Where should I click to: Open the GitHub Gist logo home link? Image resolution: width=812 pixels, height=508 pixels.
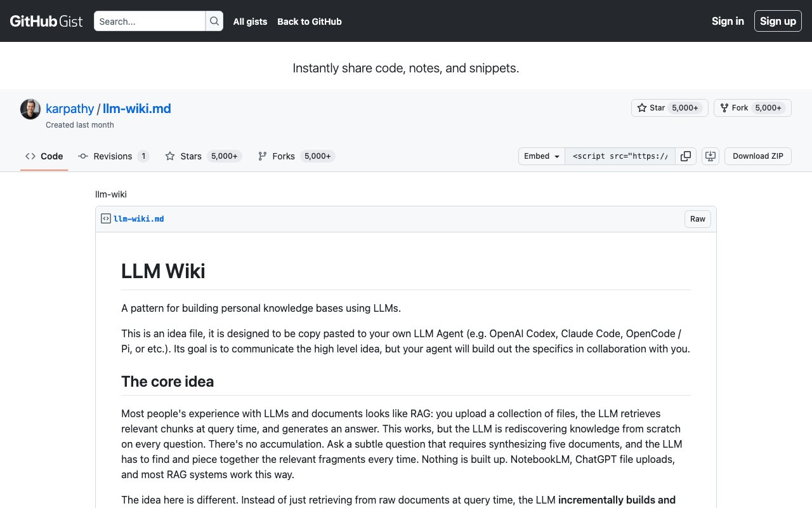click(x=46, y=21)
